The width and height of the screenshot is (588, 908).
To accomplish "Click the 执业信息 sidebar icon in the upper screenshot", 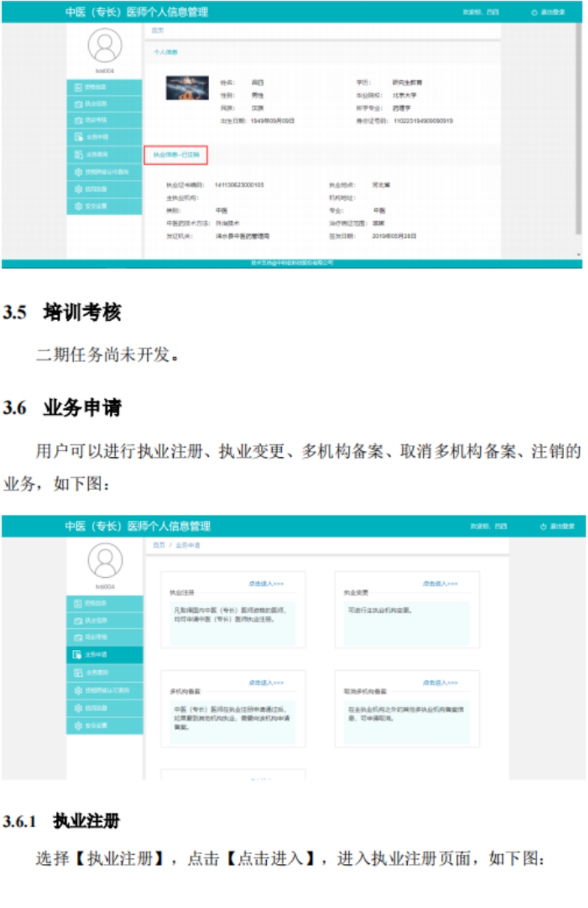I will coord(78,104).
